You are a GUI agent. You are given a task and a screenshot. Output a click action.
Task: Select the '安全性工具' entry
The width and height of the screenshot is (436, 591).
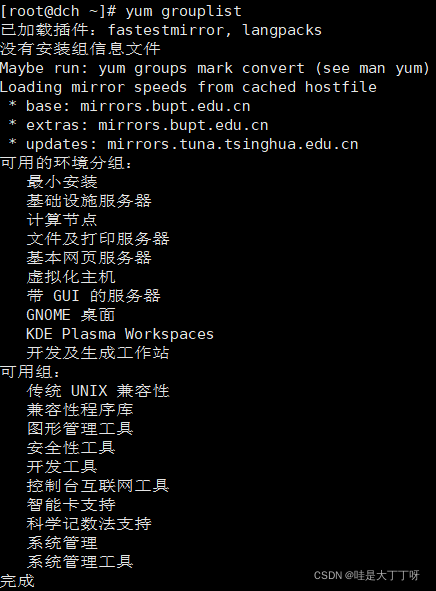tap(71, 448)
